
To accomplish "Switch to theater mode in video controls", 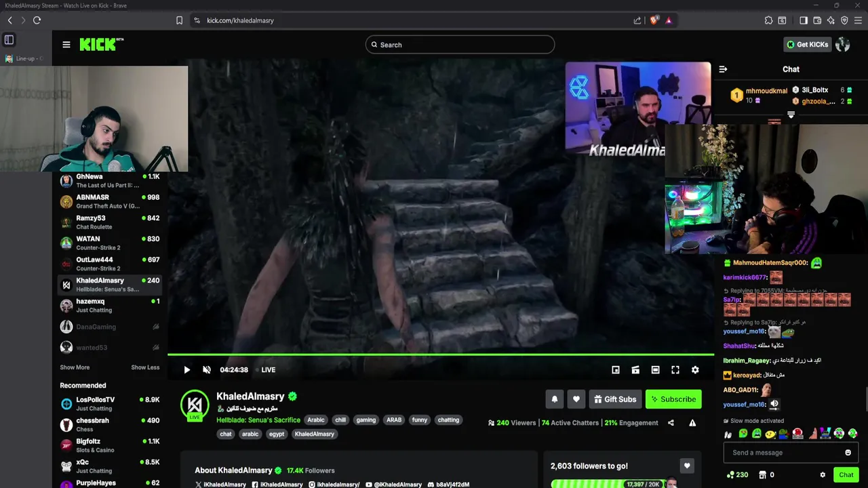I will coord(655,370).
